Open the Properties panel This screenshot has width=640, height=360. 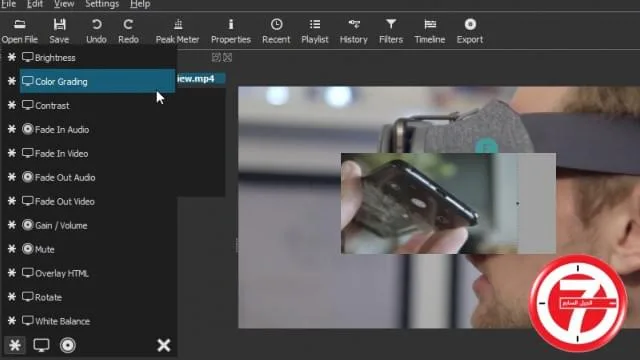[x=231, y=31]
